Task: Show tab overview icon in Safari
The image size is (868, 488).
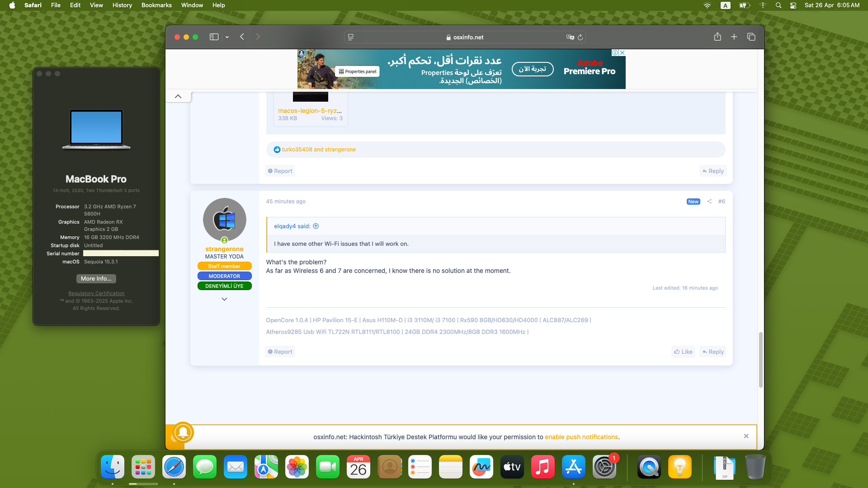Action: (751, 37)
